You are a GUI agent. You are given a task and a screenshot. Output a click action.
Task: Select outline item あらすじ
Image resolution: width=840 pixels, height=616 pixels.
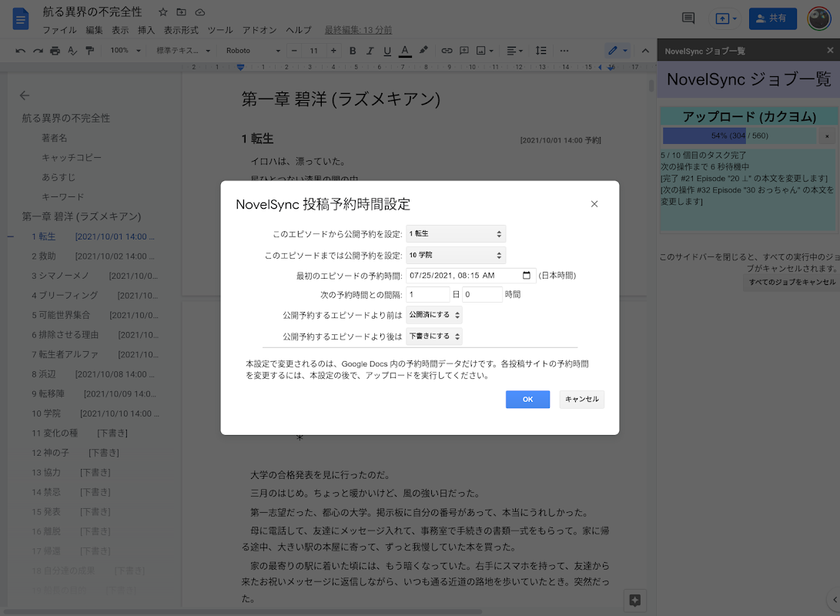point(59,177)
